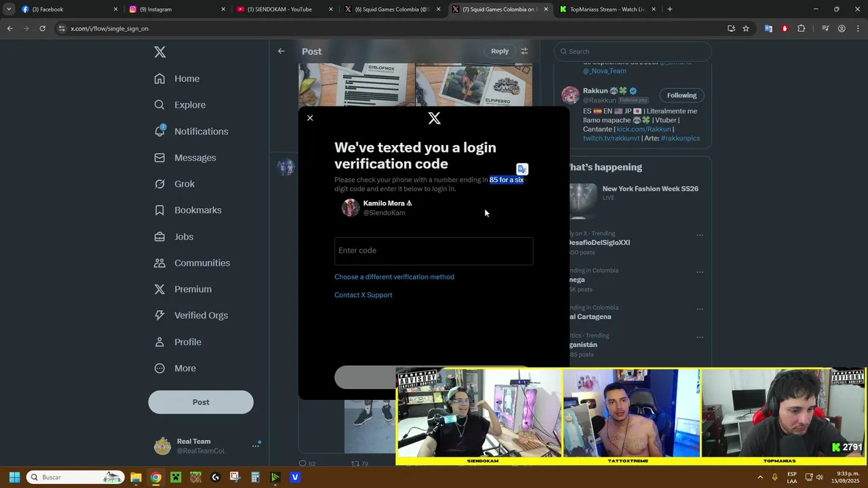868x488 pixels.
Task: Choose a different verification method link
Action: 394,277
